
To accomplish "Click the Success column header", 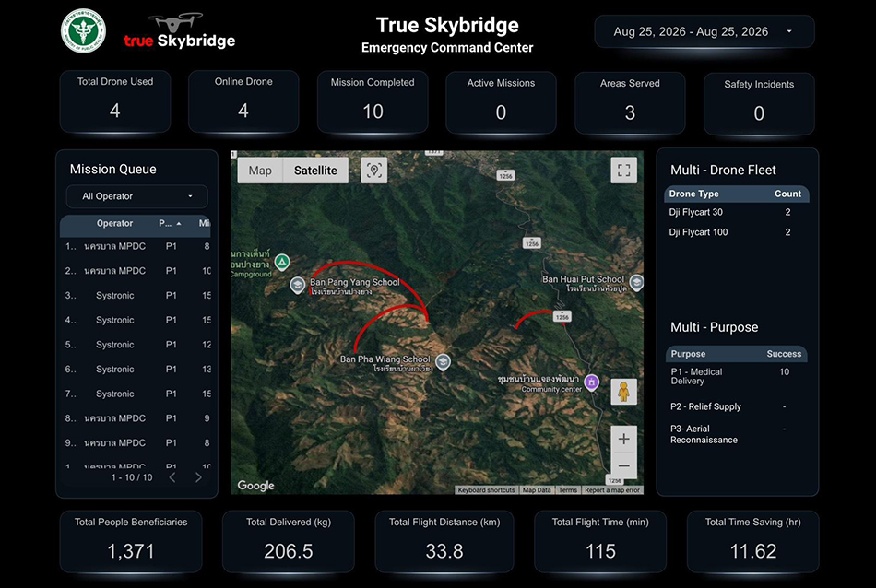I will [x=784, y=354].
